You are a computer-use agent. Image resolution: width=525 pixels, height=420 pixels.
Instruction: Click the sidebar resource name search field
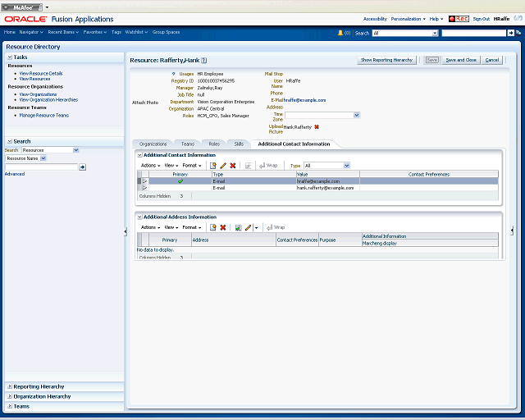click(41, 167)
